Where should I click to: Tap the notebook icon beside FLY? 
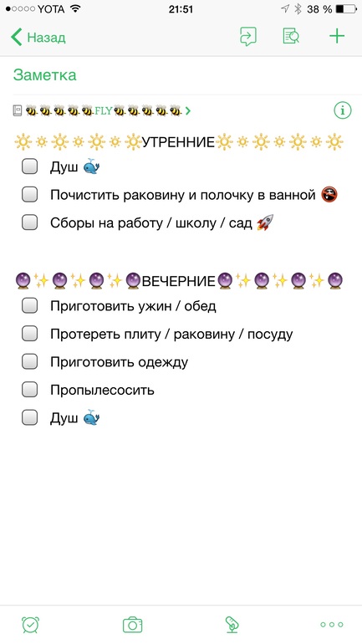[18, 110]
